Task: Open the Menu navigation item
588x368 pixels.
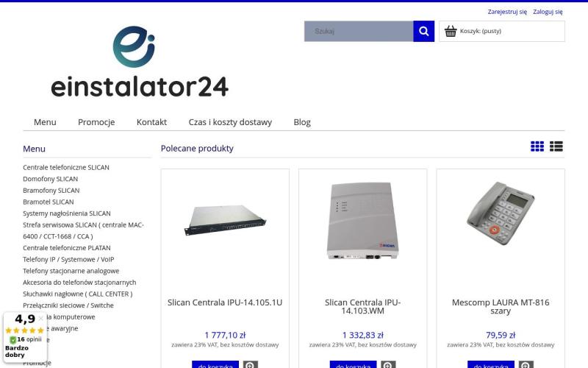Action: 45,122
